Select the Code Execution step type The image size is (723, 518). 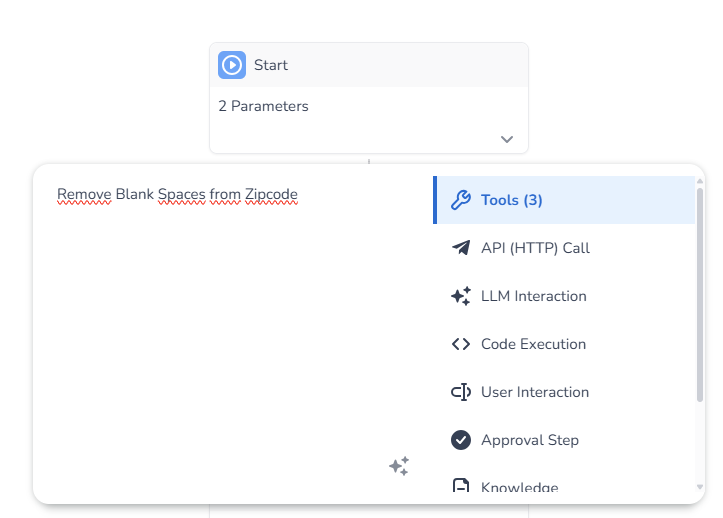[x=533, y=344]
